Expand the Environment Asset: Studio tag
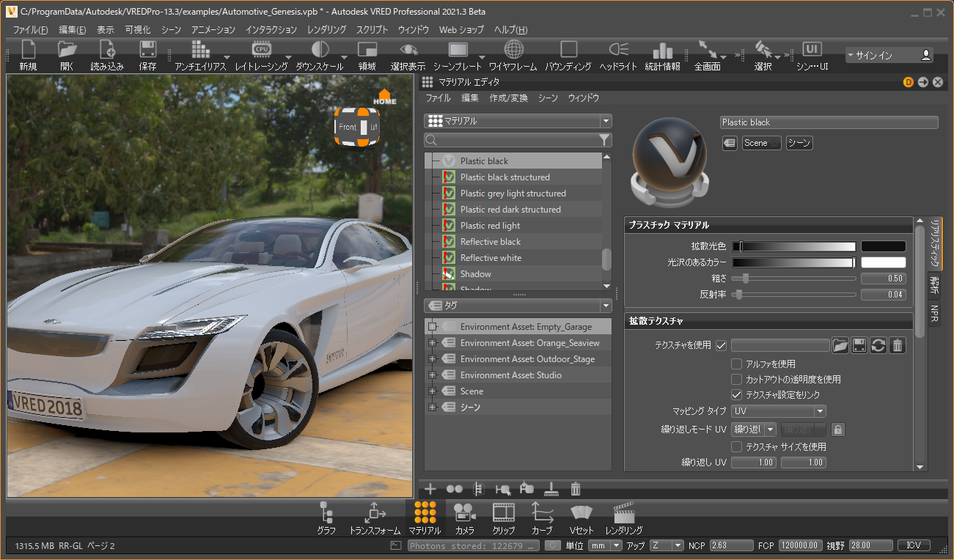This screenshot has height=560, width=954. pyautogui.click(x=432, y=375)
